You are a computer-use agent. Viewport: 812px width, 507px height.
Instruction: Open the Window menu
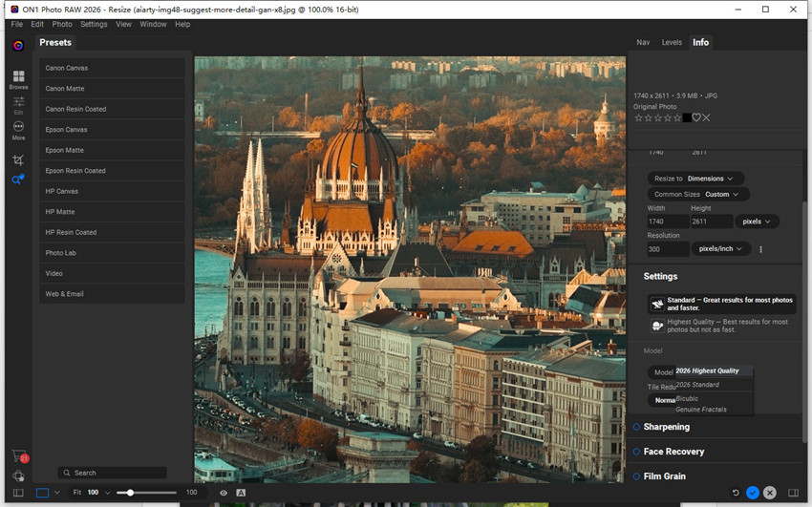tap(153, 24)
